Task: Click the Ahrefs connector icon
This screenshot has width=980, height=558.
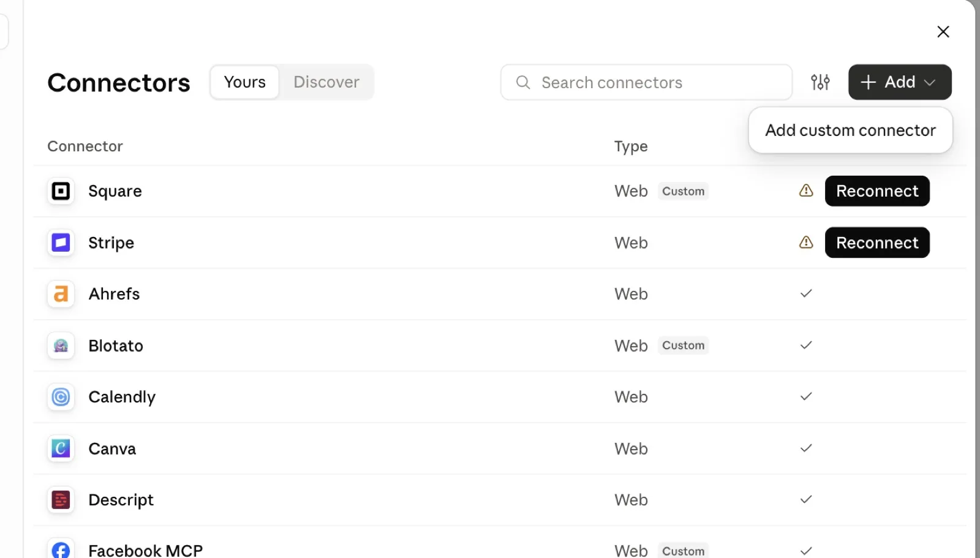Action: click(61, 294)
